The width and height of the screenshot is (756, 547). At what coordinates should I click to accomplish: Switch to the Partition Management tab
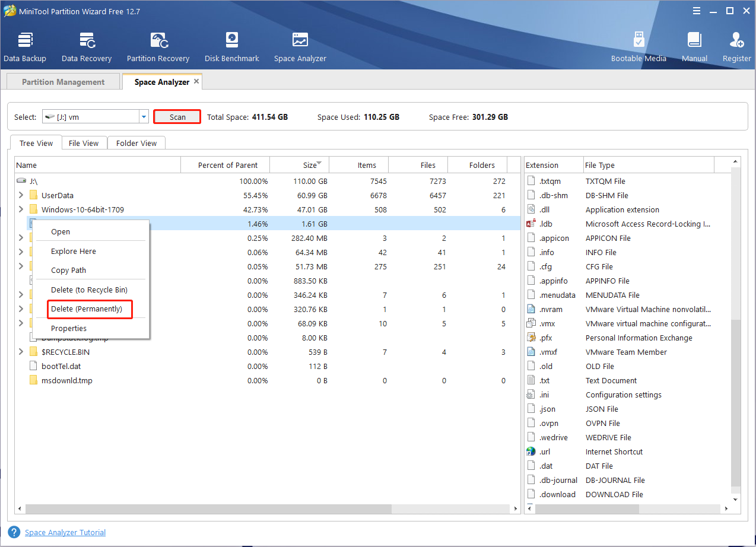pos(63,82)
